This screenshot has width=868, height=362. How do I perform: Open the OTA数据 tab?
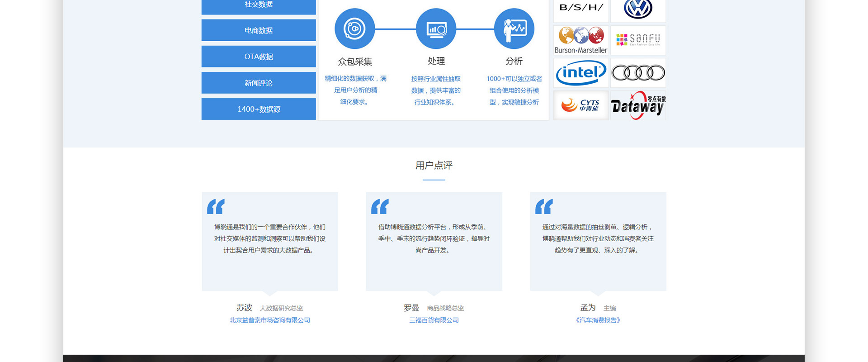click(259, 57)
